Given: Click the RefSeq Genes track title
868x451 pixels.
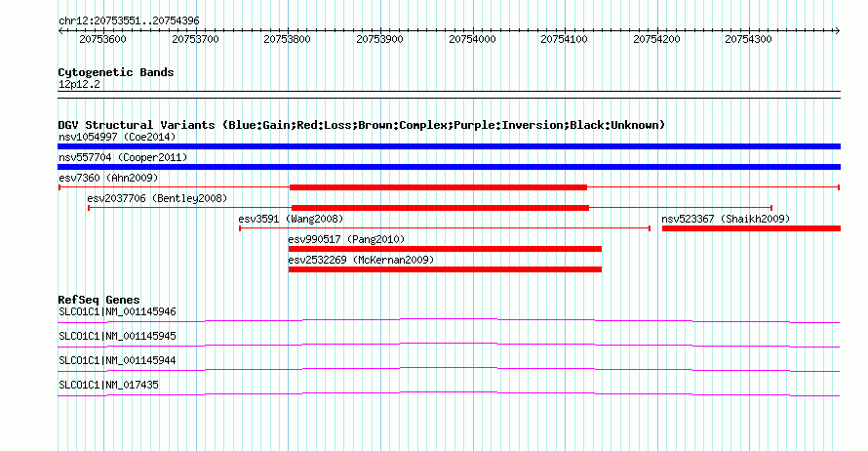Looking at the screenshot, I should click(99, 300).
